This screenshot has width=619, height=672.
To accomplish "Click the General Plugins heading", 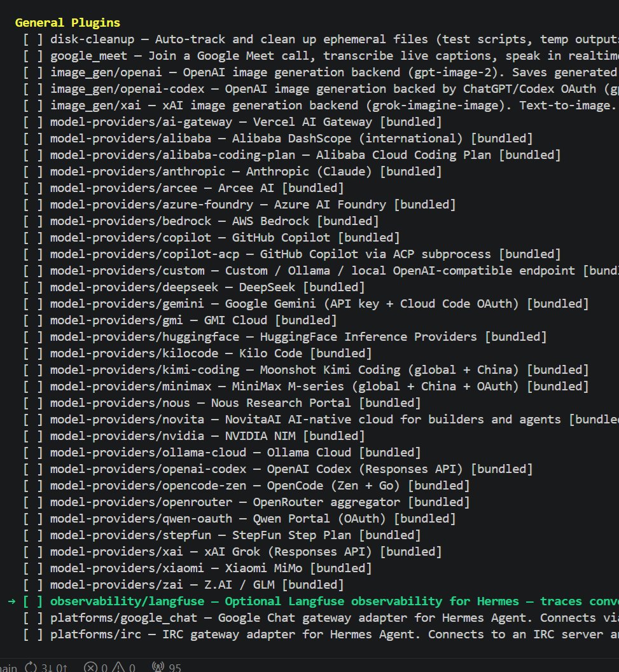I will [x=68, y=23].
